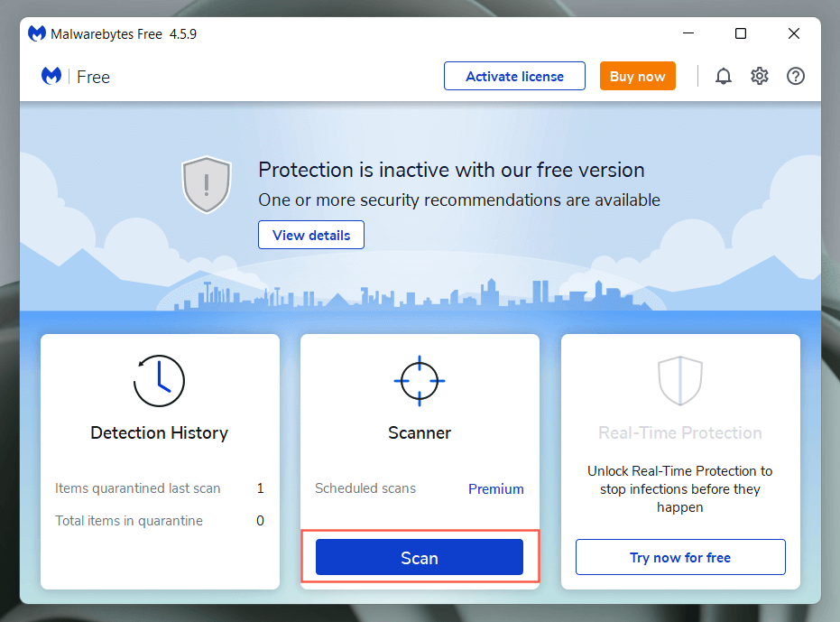Click the Malwarebytes logo beside Free
Image resolution: width=840 pixels, height=622 pixels.
[x=51, y=77]
